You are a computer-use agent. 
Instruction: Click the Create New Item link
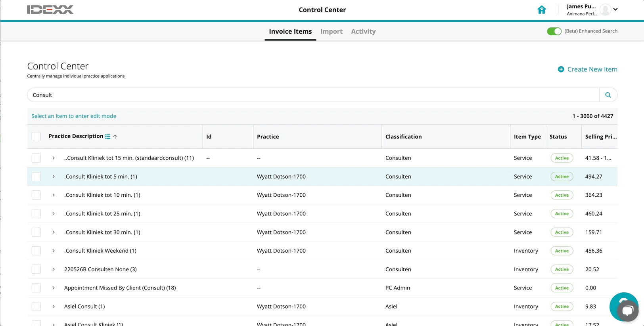(x=592, y=69)
